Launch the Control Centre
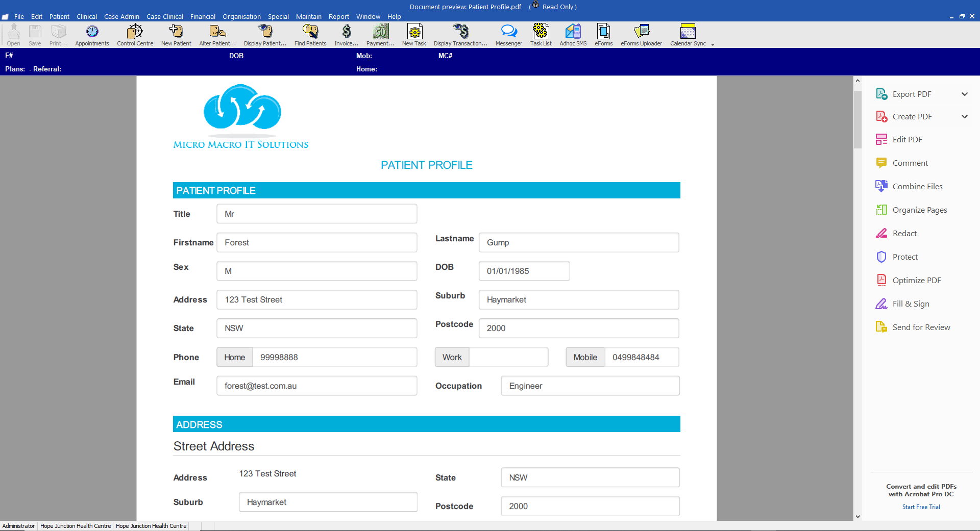Screen dimensions: 980x531 [135, 35]
